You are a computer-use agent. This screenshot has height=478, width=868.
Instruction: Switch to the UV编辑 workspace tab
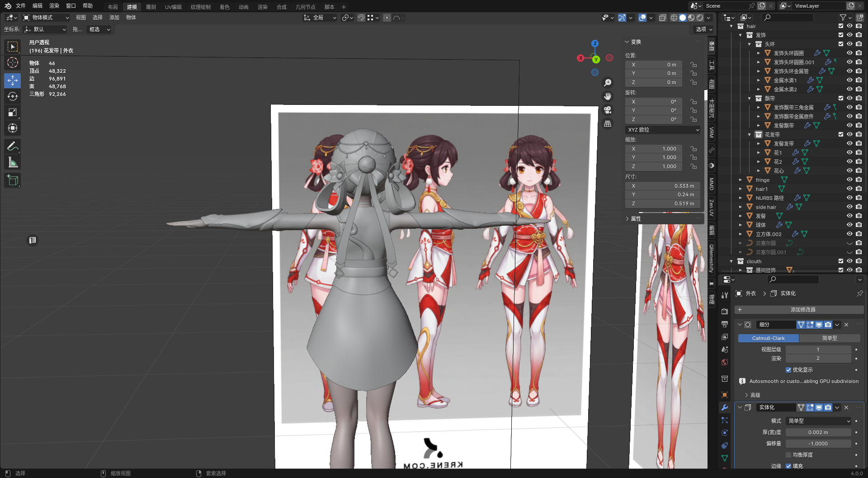[173, 7]
